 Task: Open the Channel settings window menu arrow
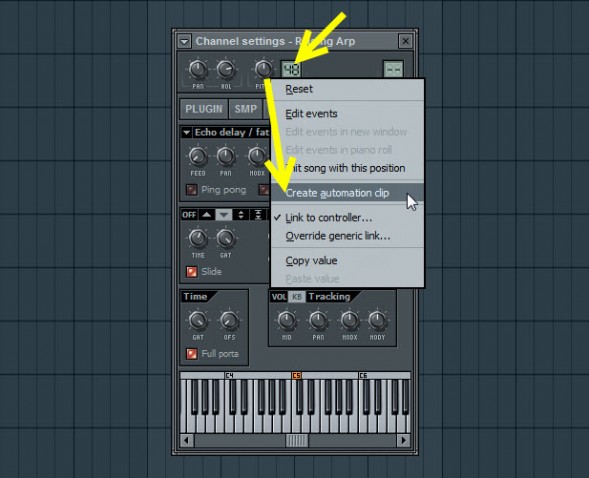coord(184,41)
